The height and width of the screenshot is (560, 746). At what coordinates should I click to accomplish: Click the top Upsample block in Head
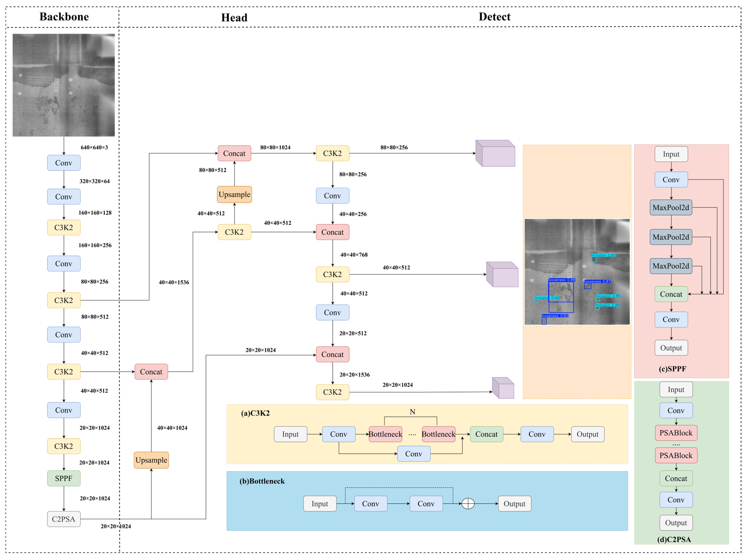(234, 194)
